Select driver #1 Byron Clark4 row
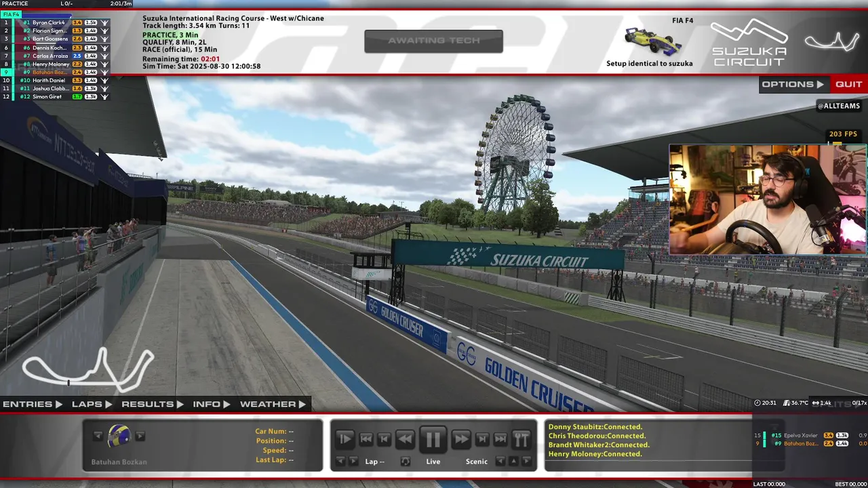 tap(55, 22)
